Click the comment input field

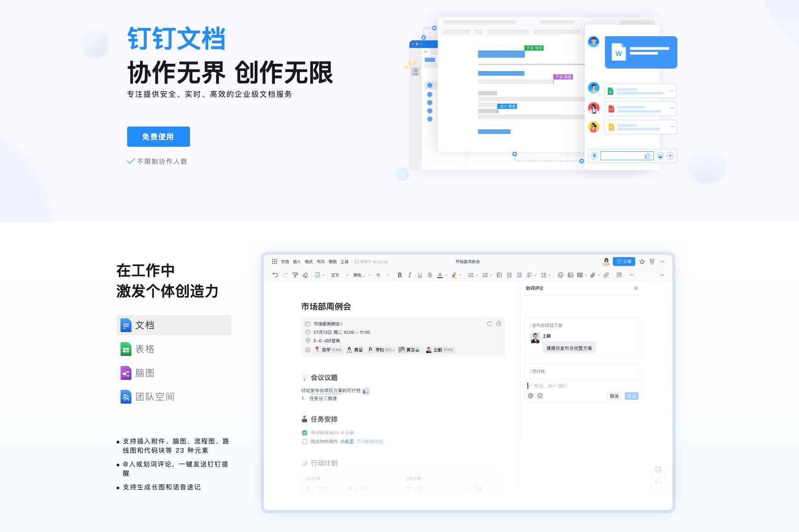pos(583,386)
